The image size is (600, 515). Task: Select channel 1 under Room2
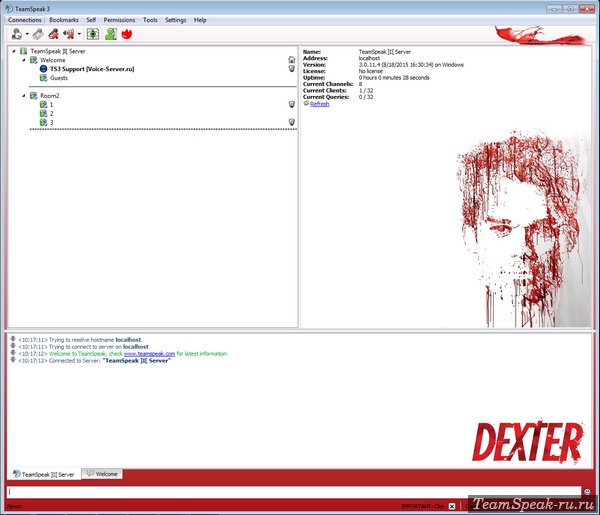tap(51, 104)
